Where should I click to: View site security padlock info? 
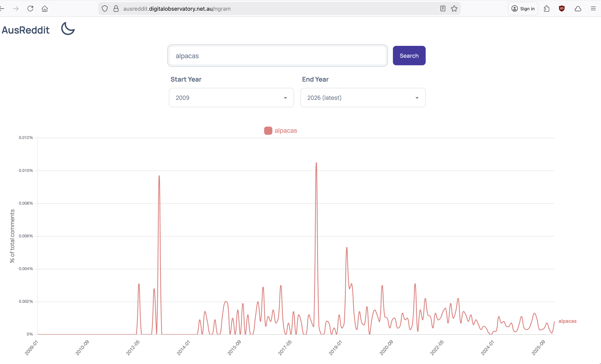coord(116,9)
